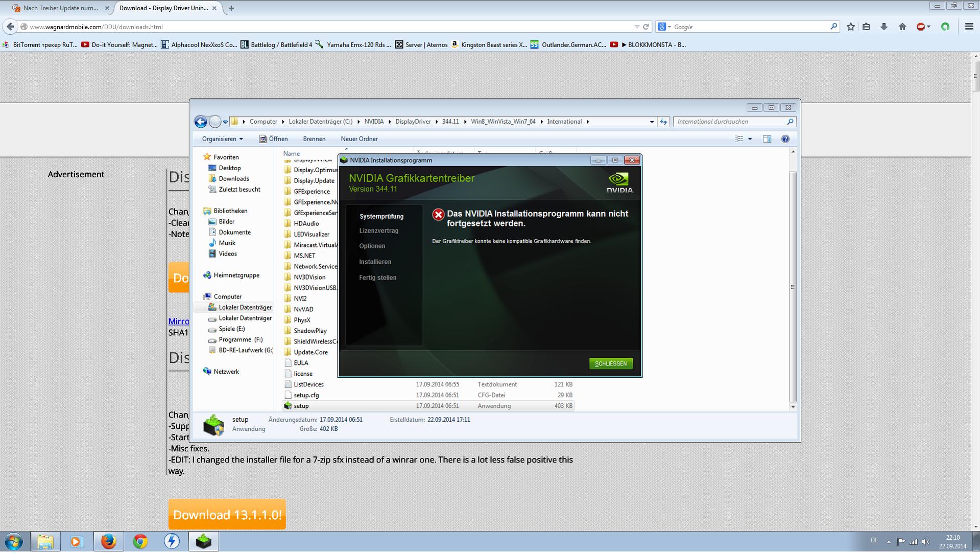Select Heimnetzgruppe in sidebar
This screenshot has height=553, width=980.
click(236, 275)
